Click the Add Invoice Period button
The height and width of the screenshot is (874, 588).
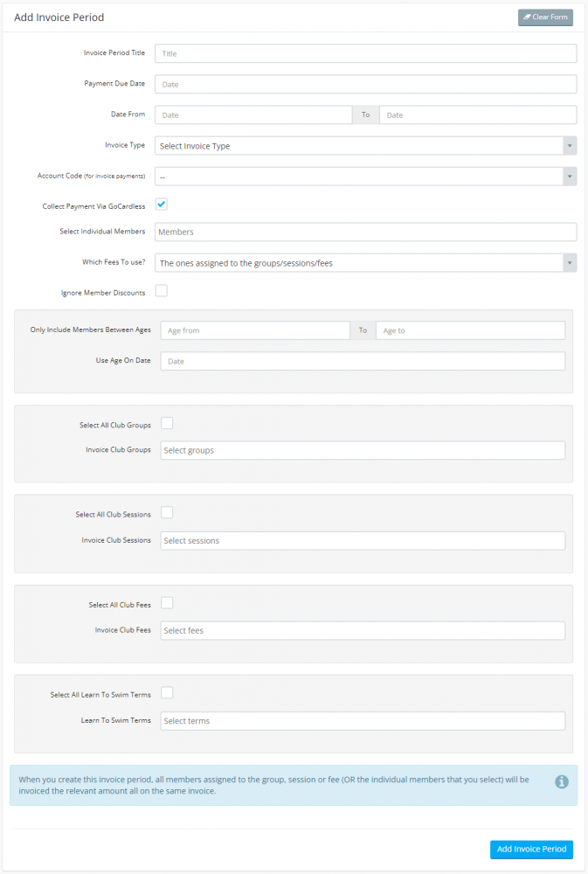(x=531, y=849)
